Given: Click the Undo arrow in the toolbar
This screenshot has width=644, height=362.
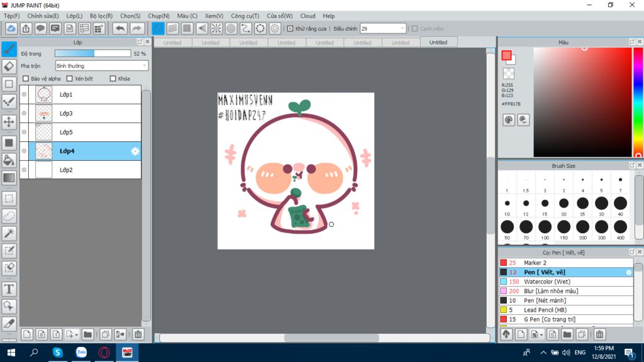Looking at the screenshot, I should [120, 28].
